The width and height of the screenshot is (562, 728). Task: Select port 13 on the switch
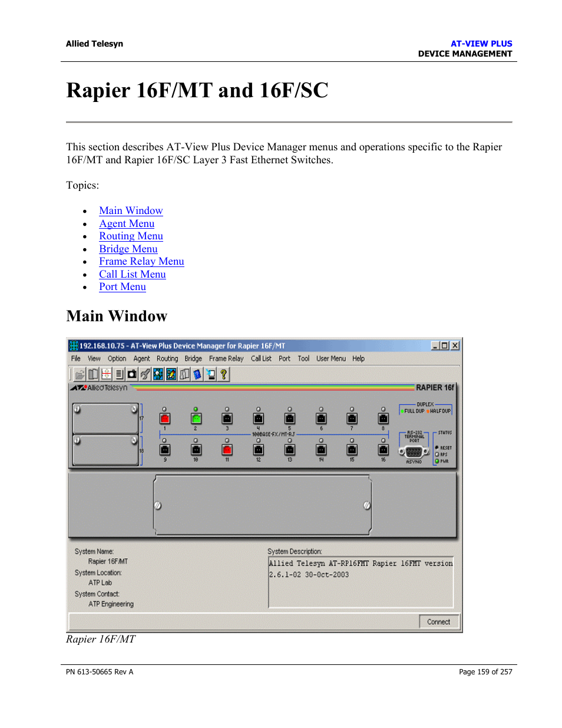[289, 450]
